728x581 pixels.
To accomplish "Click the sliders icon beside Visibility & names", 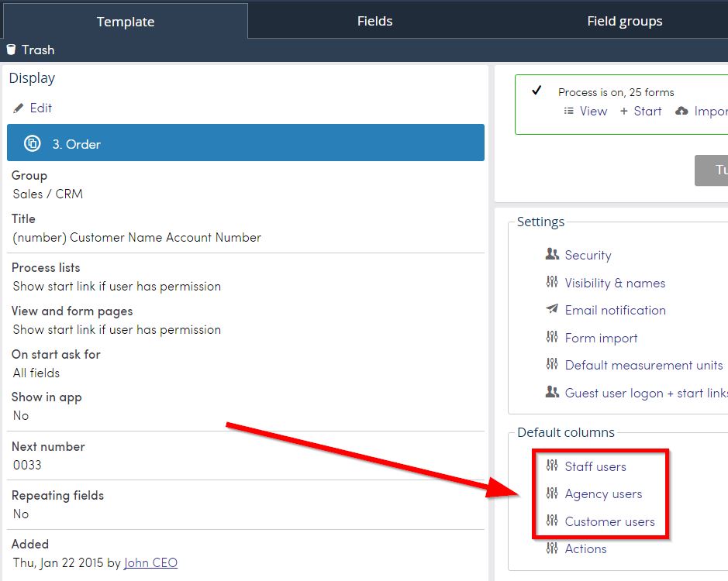I will click(554, 283).
